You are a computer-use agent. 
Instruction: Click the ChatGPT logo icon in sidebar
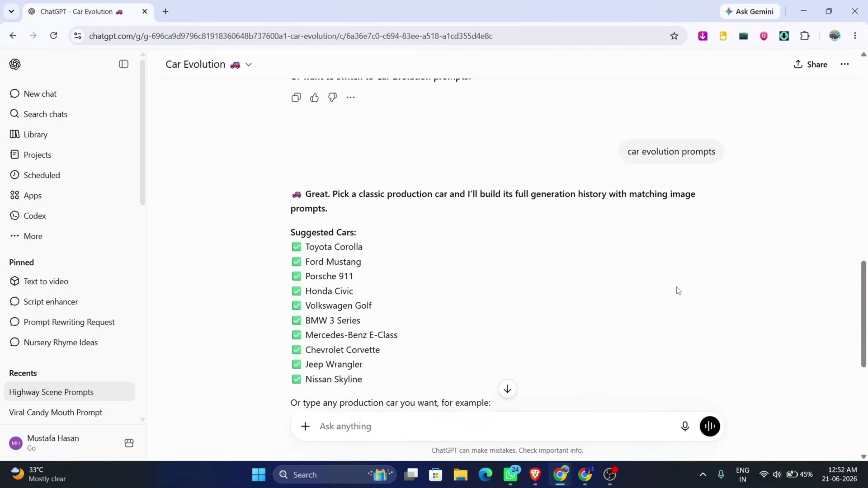tap(15, 64)
